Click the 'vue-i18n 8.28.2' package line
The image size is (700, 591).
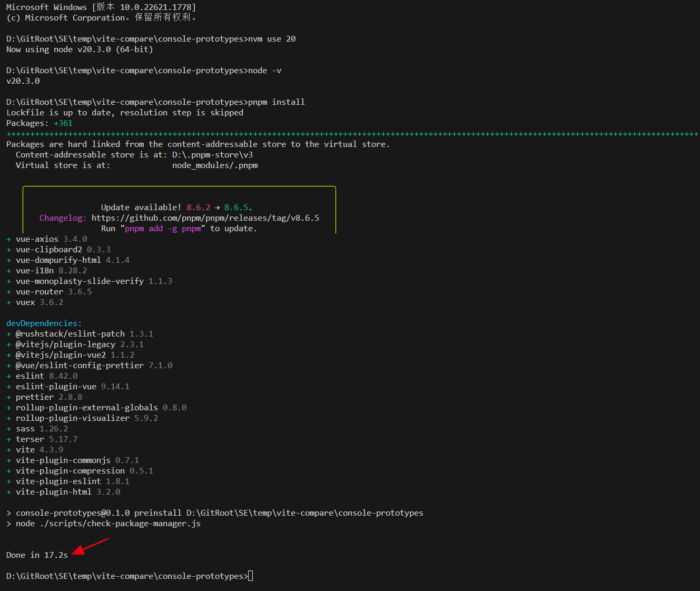47,271
